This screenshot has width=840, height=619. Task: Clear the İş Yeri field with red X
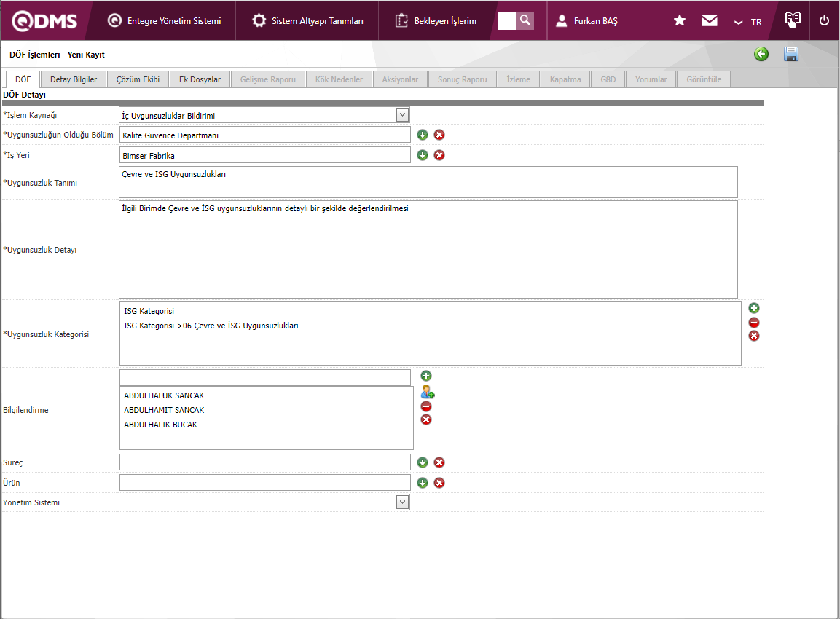click(439, 155)
